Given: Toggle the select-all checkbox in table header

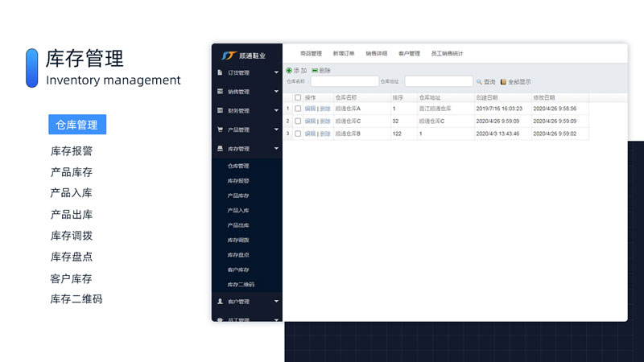Looking at the screenshot, I should [298, 97].
